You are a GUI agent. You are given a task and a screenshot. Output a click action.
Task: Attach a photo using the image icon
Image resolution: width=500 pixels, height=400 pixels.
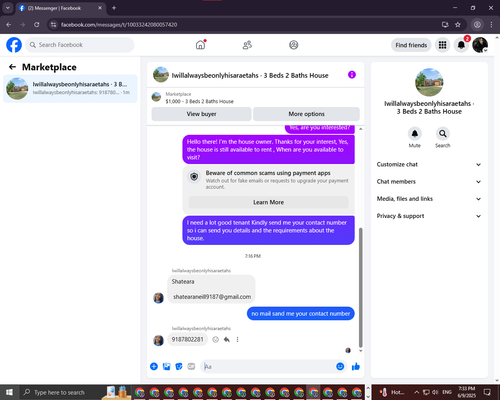point(166,367)
